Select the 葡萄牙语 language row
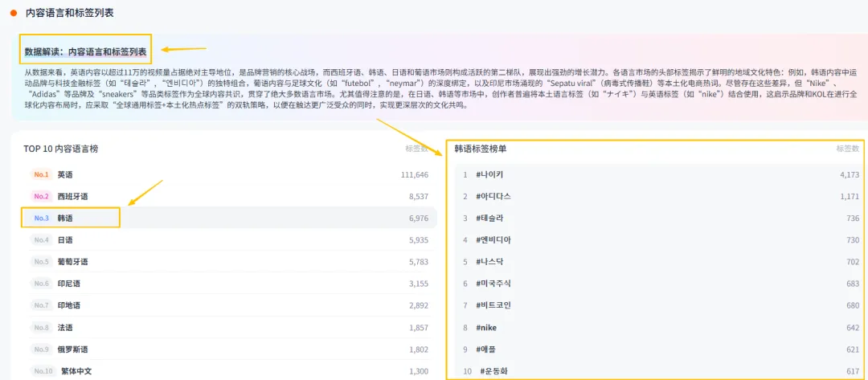The height and width of the screenshot is (380, 868). click(x=230, y=262)
